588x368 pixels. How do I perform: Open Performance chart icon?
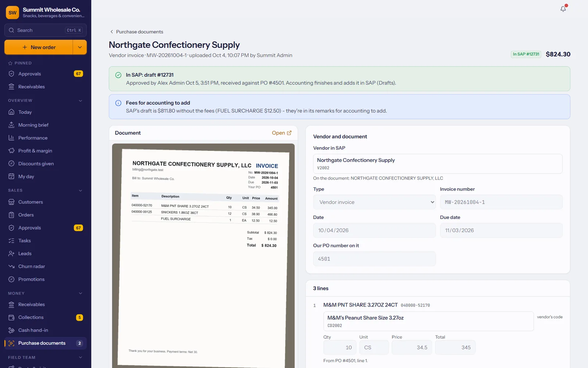click(x=46, y=138)
